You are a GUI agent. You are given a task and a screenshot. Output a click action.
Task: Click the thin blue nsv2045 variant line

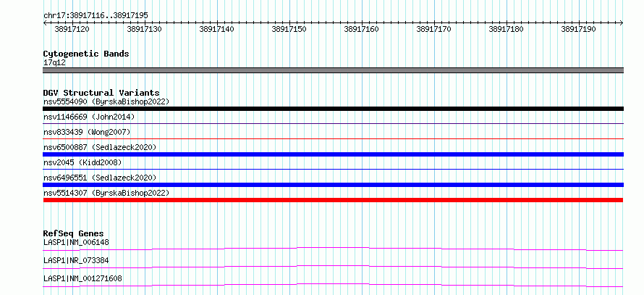[x=333, y=169]
